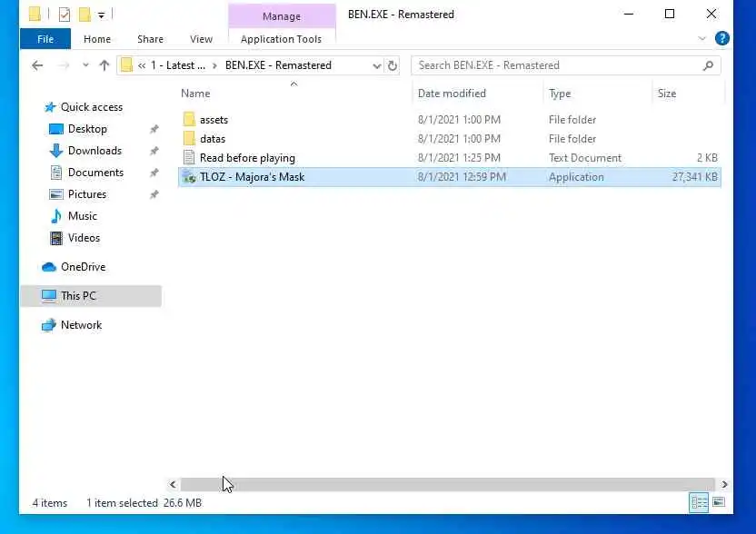Open Quick access in the sidebar
Image resolution: width=756 pixels, height=534 pixels.
click(92, 107)
